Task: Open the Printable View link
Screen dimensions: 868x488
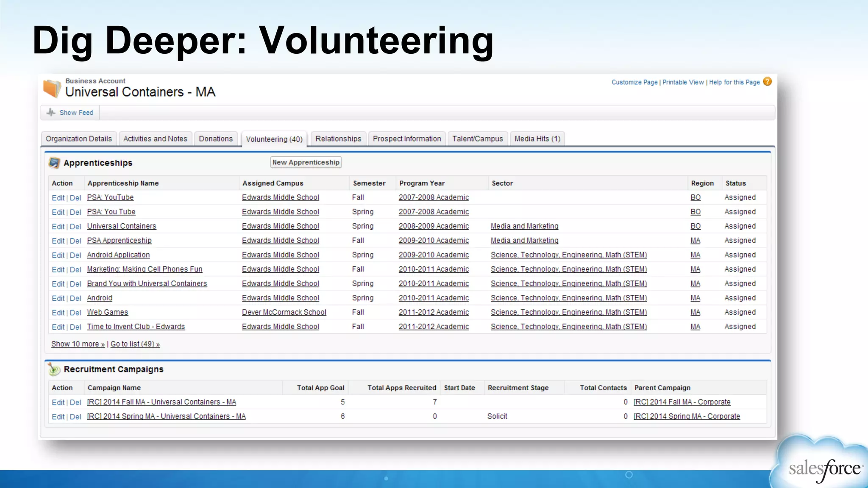Action: coord(683,82)
